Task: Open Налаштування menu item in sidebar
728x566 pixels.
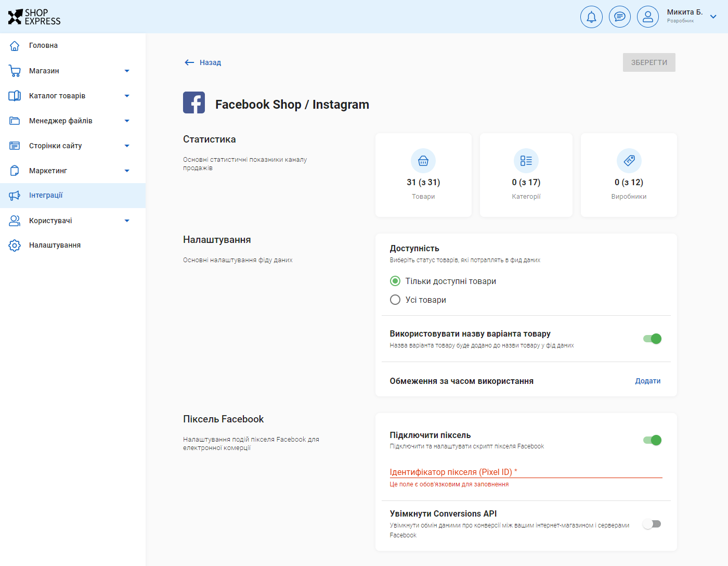Action: tap(73, 246)
